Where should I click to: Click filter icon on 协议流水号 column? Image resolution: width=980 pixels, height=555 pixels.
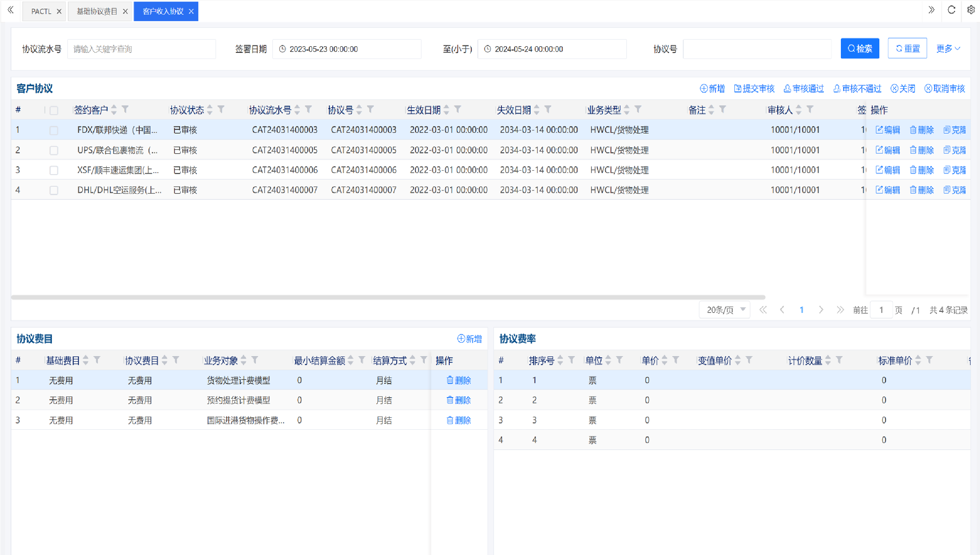pyautogui.click(x=309, y=109)
